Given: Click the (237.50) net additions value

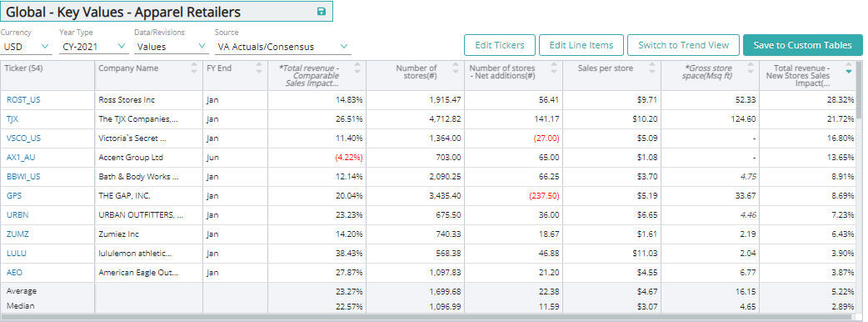Looking at the screenshot, I should point(543,196).
